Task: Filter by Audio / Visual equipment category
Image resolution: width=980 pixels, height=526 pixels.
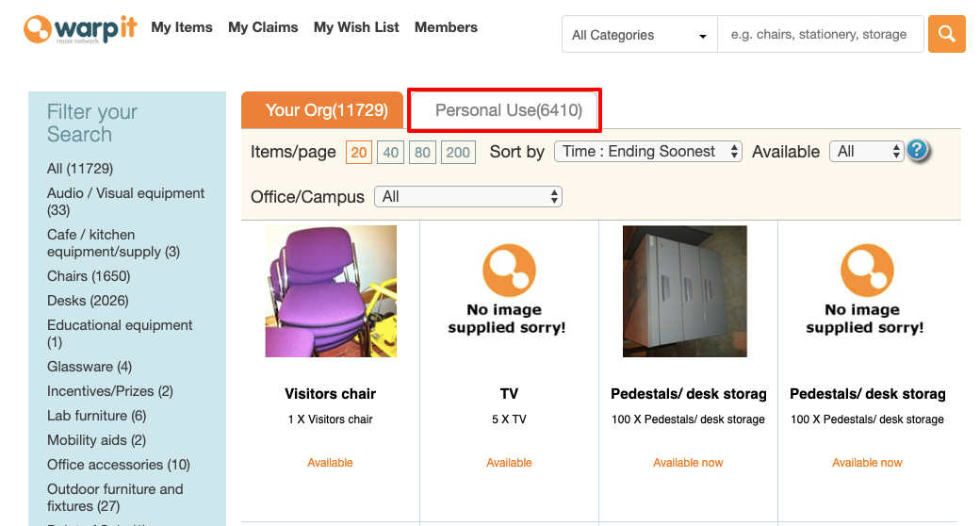Action: coord(125,202)
